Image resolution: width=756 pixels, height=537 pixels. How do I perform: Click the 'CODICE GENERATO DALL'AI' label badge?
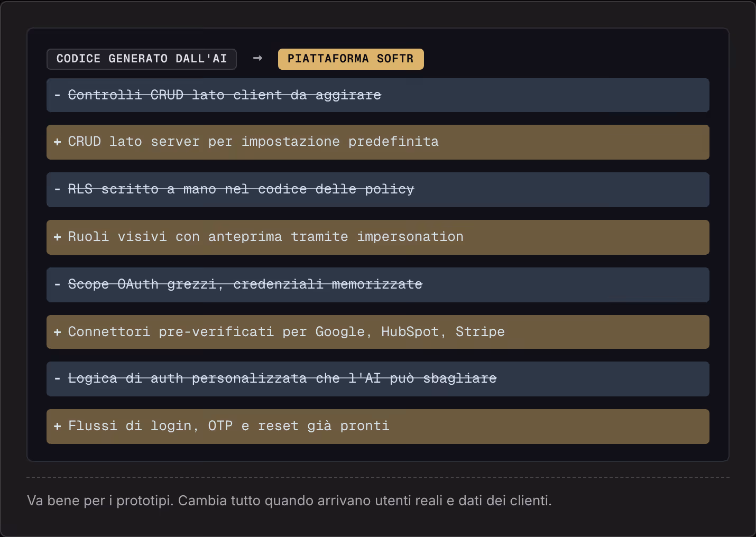tap(141, 59)
